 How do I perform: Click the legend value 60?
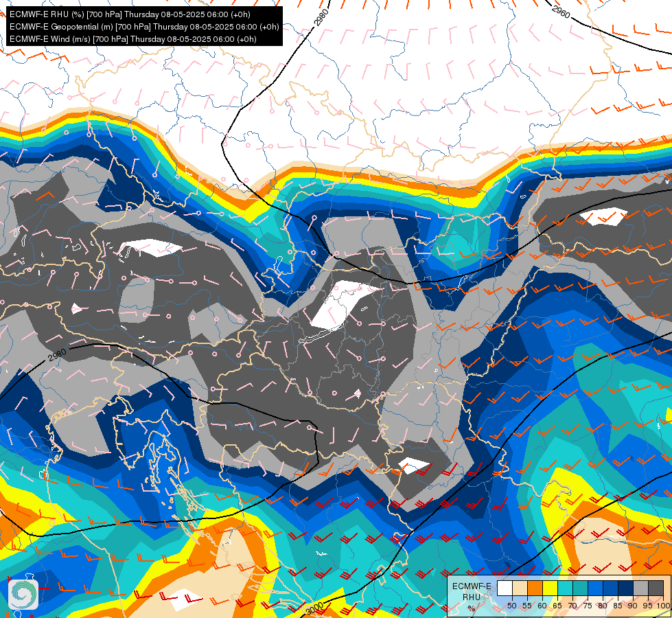pos(542,606)
